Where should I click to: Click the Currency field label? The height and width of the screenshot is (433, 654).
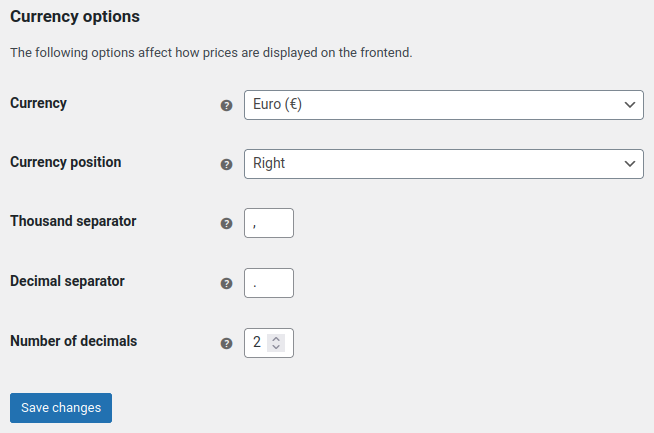38,103
